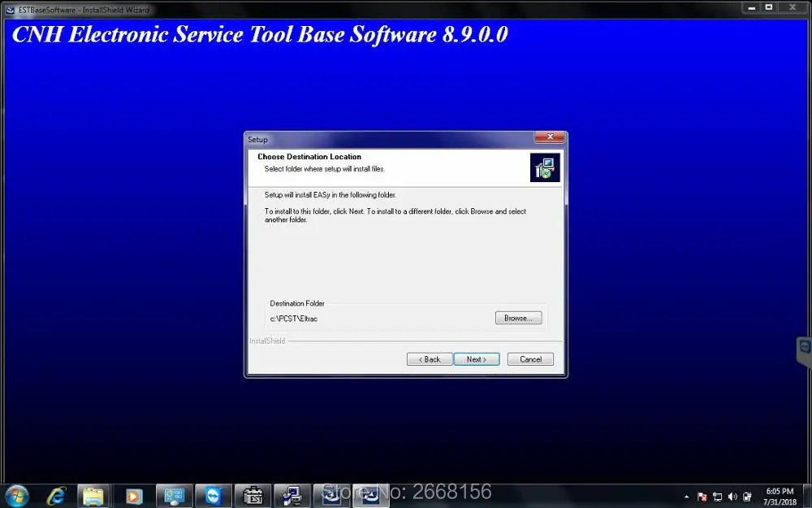Viewport: 812px width, 508px height.
Task: Click 'Setup will install EASy' text
Action: click(330, 195)
